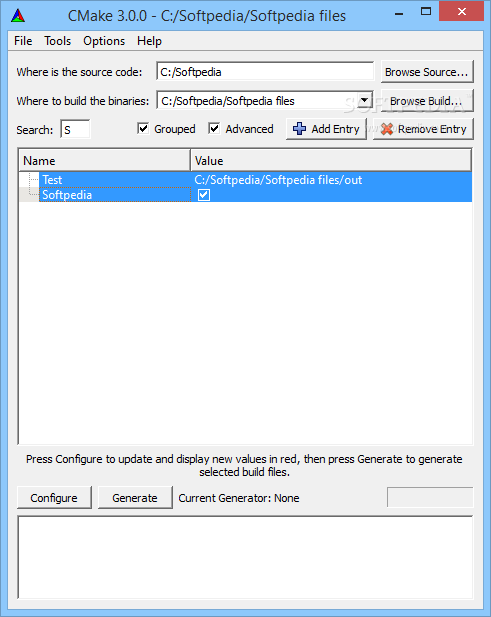The image size is (491, 617).
Task: Open the Help menu
Action: 149,41
